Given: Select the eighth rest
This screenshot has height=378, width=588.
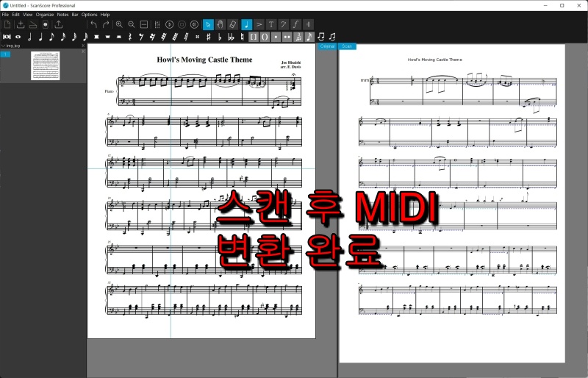Looking at the screenshot, I should pos(141,37).
